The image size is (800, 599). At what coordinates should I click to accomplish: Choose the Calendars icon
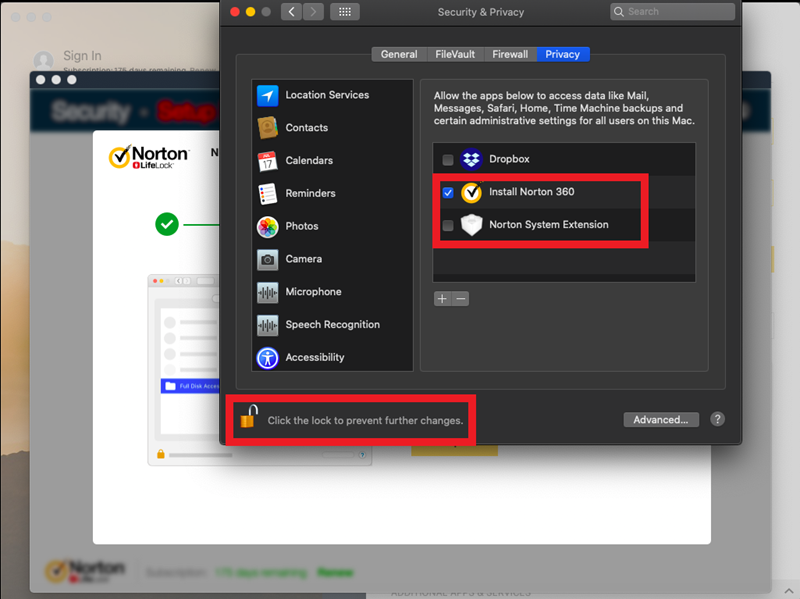pos(267,161)
